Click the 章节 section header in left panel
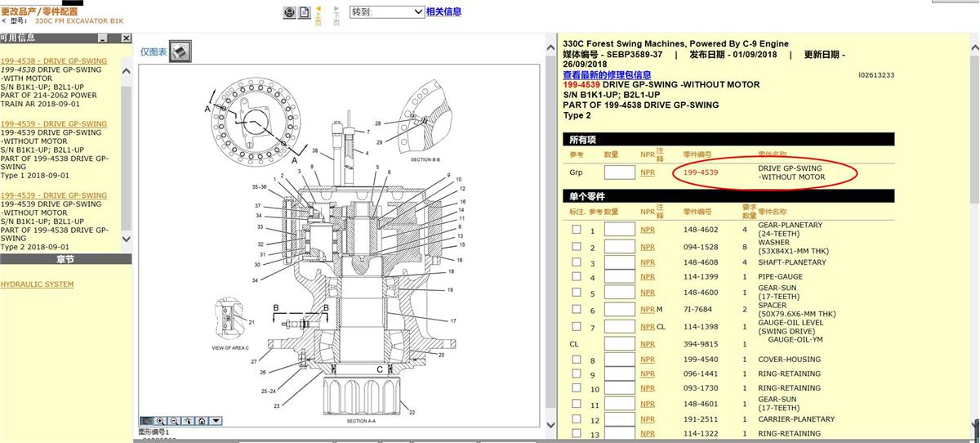Image resolution: width=980 pixels, height=443 pixels. click(66, 260)
